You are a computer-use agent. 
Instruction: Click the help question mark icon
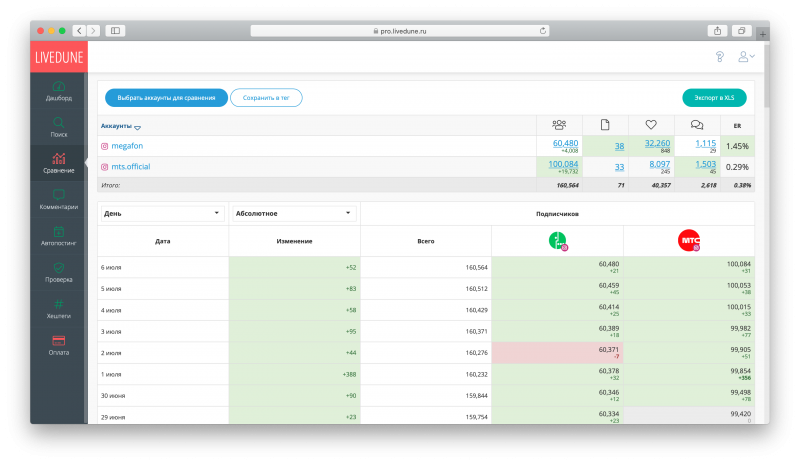(719, 56)
